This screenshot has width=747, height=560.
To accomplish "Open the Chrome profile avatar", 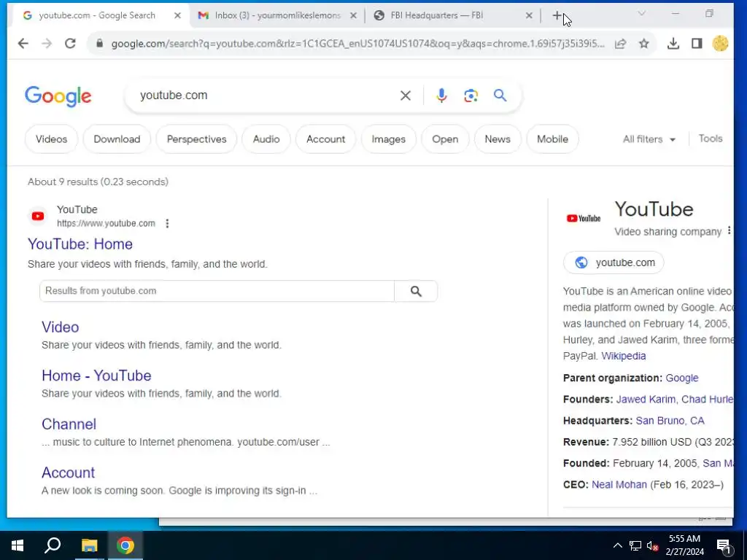I will point(720,44).
